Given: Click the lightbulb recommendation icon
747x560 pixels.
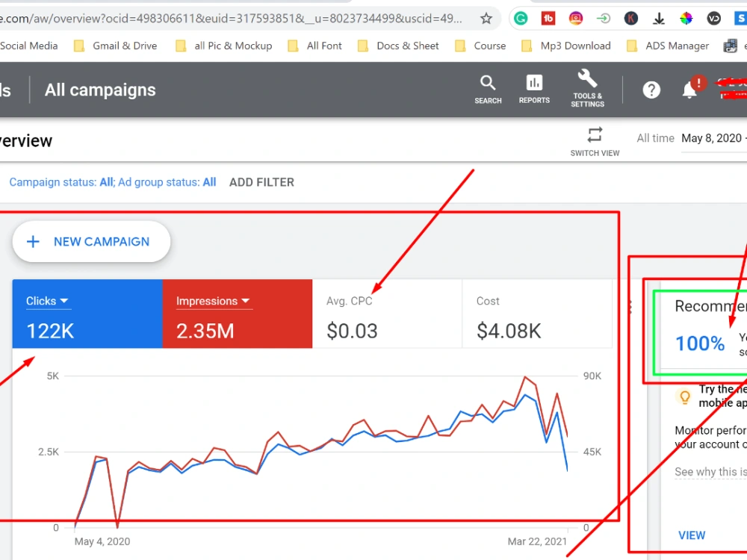Looking at the screenshot, I should [x=684, y=396].
